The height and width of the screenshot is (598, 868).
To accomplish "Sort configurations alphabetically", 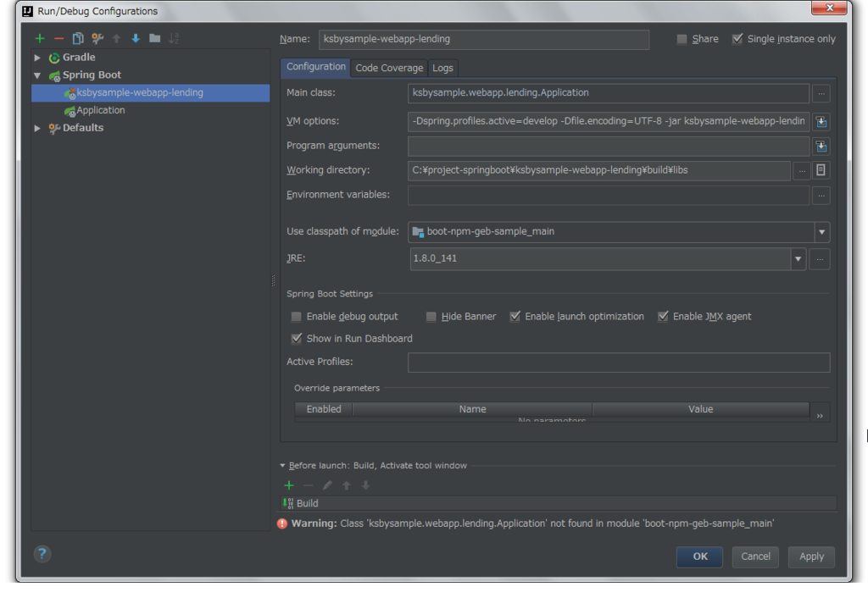I will click(174, 38).
